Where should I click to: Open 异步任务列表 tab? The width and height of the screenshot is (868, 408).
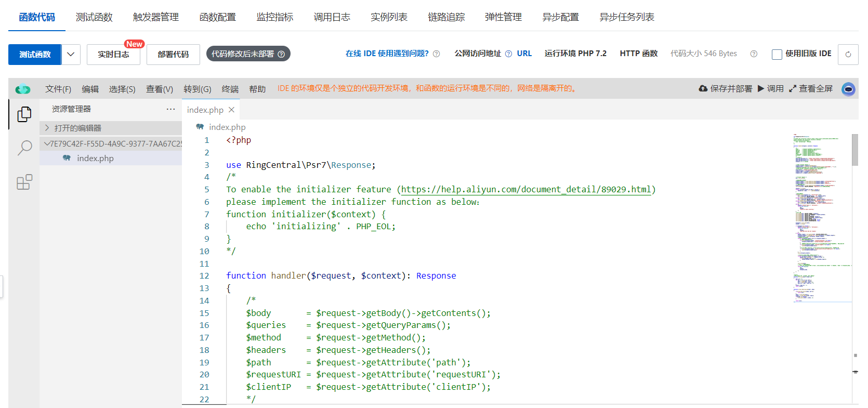pos(627,17)
